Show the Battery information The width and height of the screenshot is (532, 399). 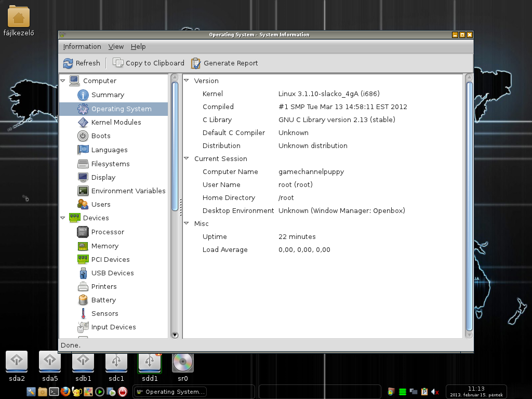103,300
